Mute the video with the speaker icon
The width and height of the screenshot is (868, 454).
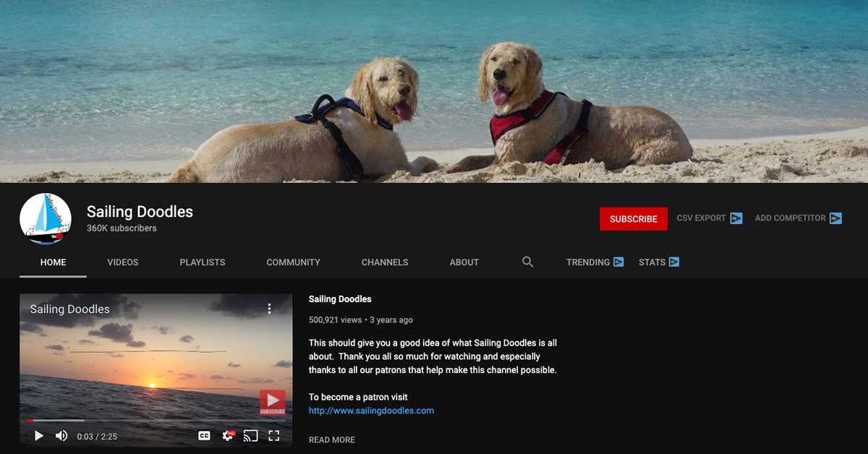point(61,436)
